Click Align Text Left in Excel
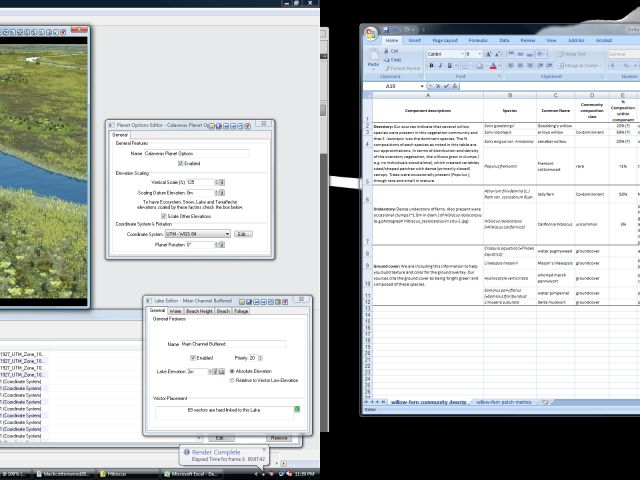The image size is (640, 480). point(511,65)
